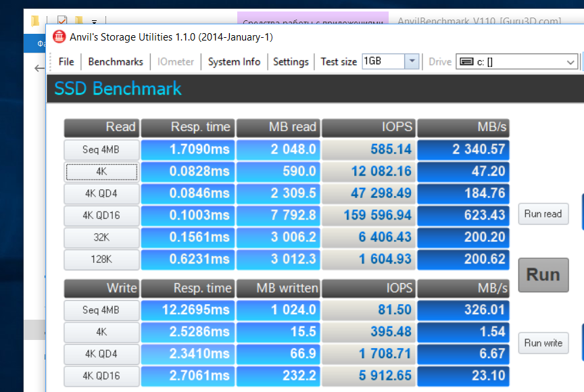Click AnvilBenchmark_V110 Explorer window title
584x392 pixels.
479,21
